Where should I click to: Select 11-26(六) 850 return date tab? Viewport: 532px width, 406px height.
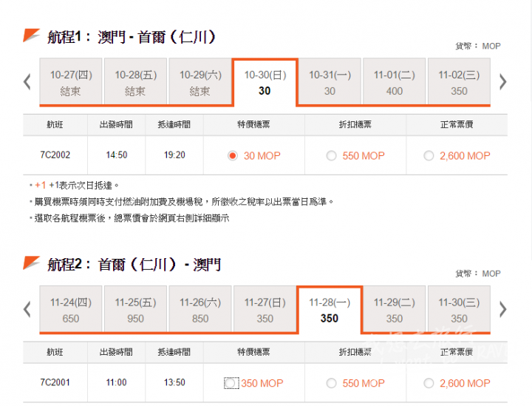200,310
